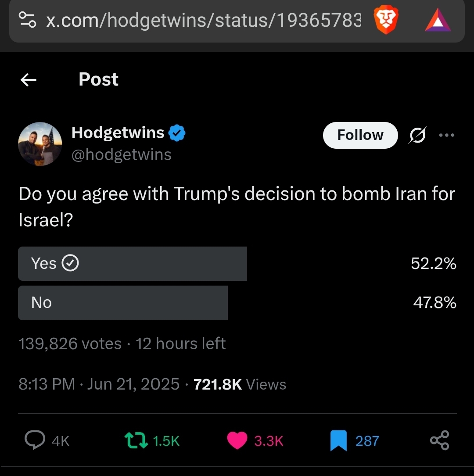
Task: Tap the share icon
Action: point(439,440)
